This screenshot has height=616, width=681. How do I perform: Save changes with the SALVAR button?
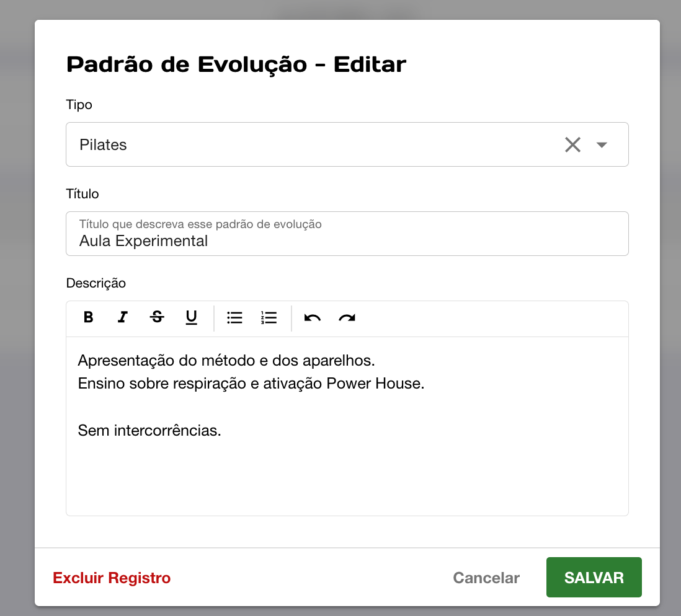pyautogui.click(x=594, y=578)
